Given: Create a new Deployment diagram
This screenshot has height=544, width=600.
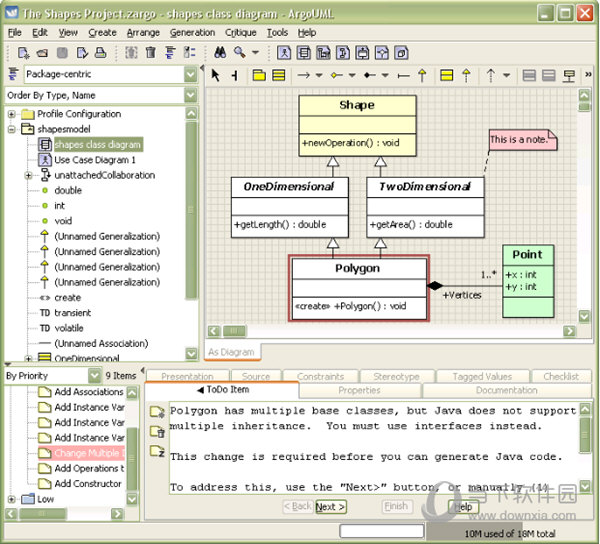Looking at the screenshot, I should tap(401, 53).
